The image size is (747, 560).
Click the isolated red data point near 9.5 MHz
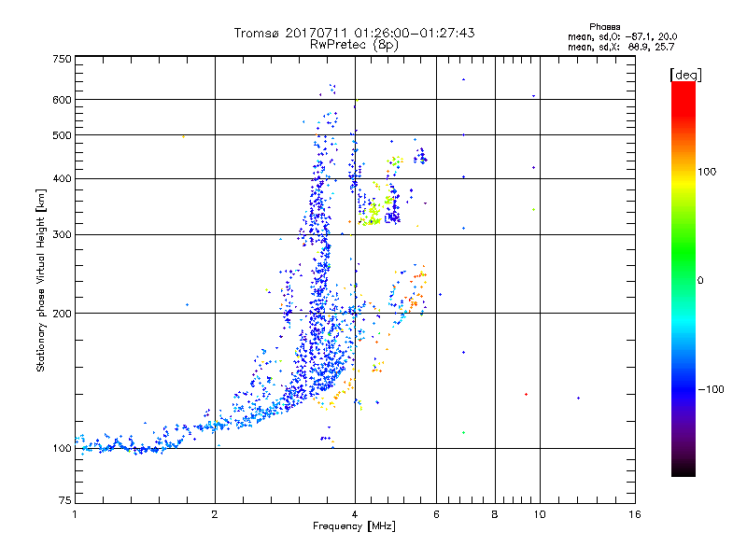526,394
